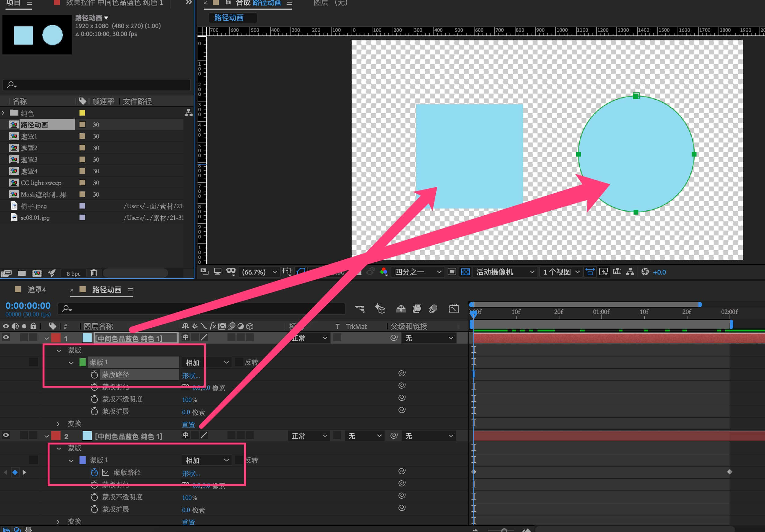Screen dimensions: 765x532
Task: Click the light blue color swatch of layer 1
Action: [x=87, y=338]
